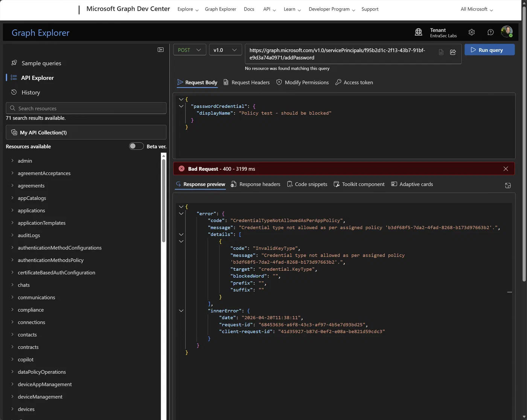Viewport: 527px width, 420px height.
Task: Click the help question mark icon
Action: [490, 32]
